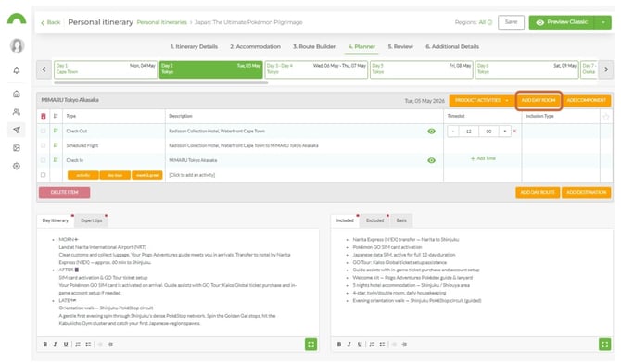The image size is (621, 364).
Task: Switch to Expert tips tab
Action: pos(92,220)
